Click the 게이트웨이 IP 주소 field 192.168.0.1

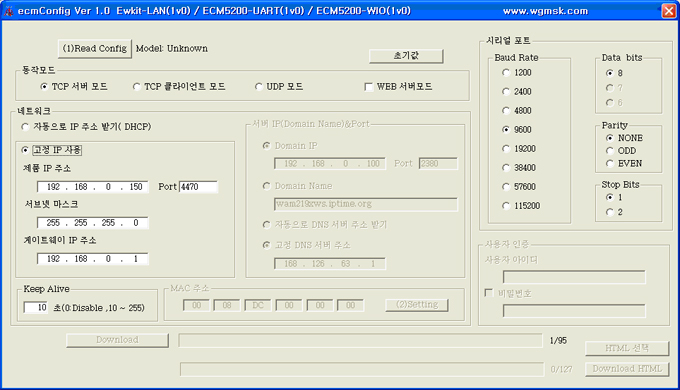coord(92,259)
